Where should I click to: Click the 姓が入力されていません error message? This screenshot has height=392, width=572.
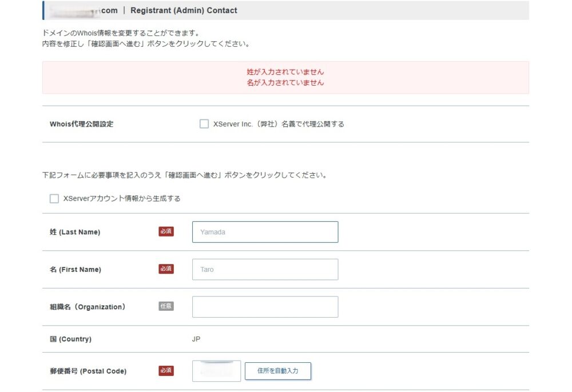[285, 72]
